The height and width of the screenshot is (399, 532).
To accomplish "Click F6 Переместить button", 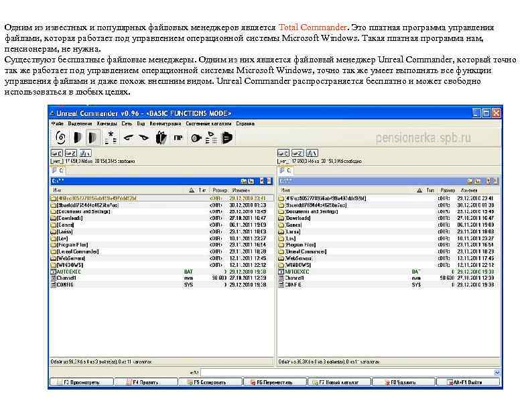I will click(275, 382).
